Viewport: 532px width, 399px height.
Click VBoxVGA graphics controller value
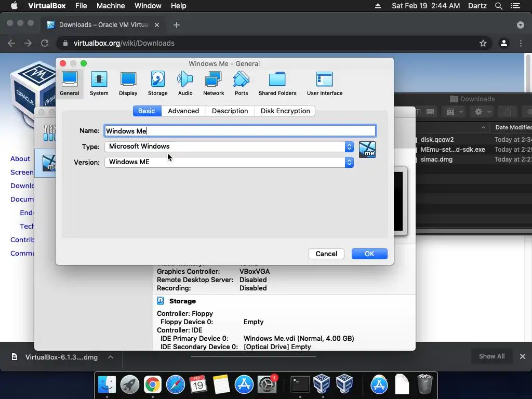(255, 271)
